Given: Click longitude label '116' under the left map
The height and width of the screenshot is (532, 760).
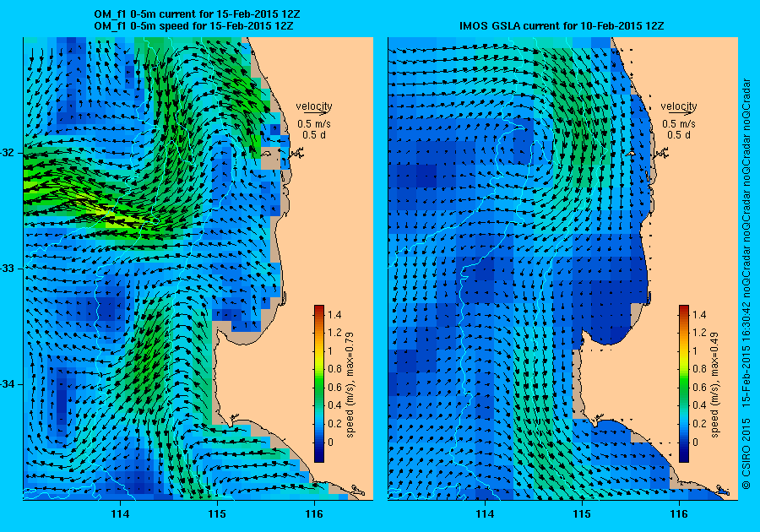Looking at the screenshot, I should click(x=315, y=514).
